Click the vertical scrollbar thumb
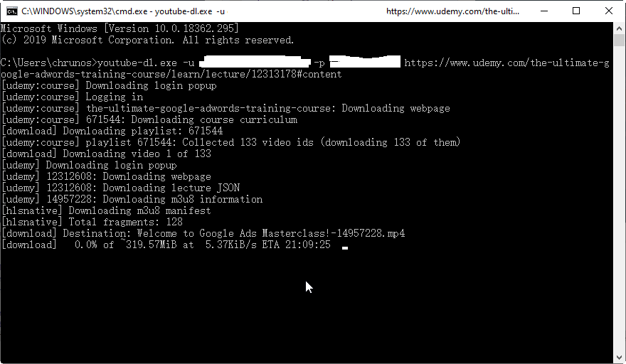This screenshot has height=364, width=626. [x=619, y=41]
